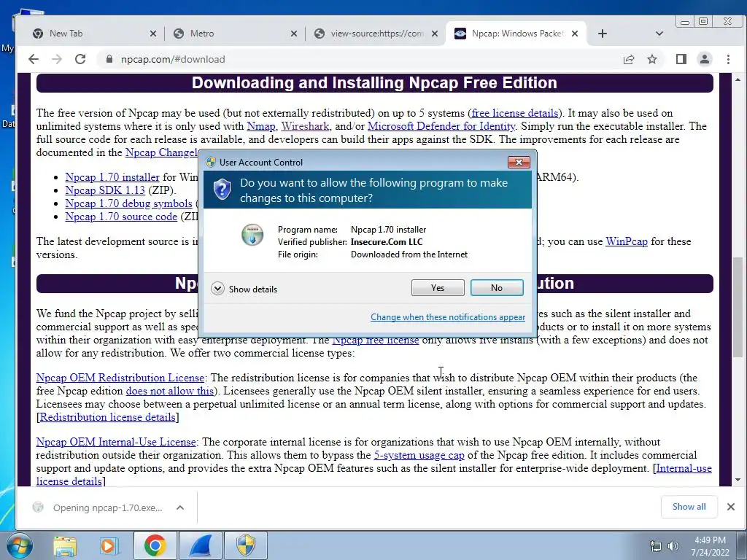Open the Chrome profile avatar menu

pyautogui.click(x=704, y=59)
